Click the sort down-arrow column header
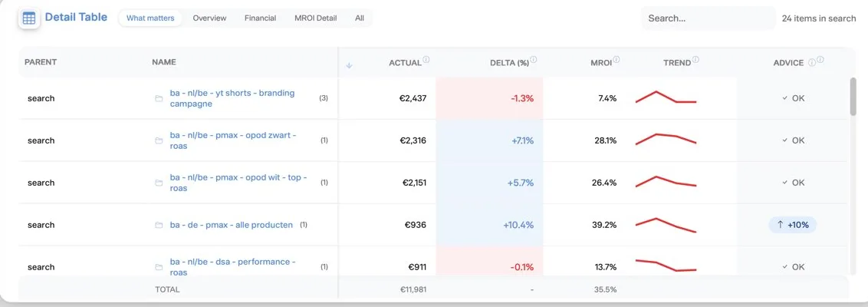This screenshot has height=307, width=868. pyautogui.click(x=349, y=65)
